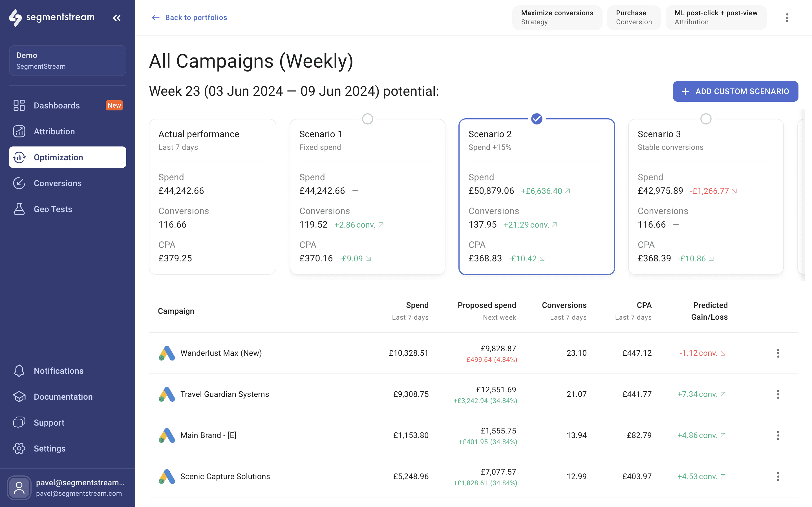Screen dimensions: 812x507
Task: Click the Documentation graduation cap icon
Action: click(x=19, y=397)
